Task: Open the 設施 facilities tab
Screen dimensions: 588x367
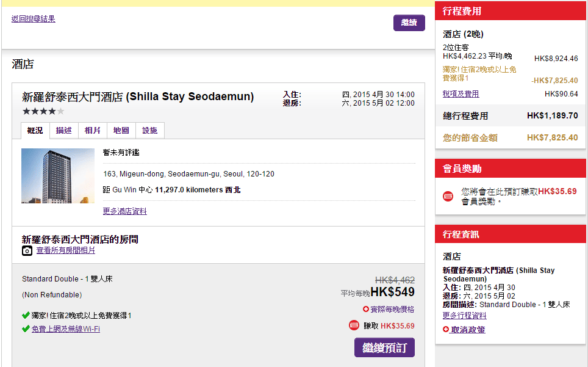Action: [150, 131]
